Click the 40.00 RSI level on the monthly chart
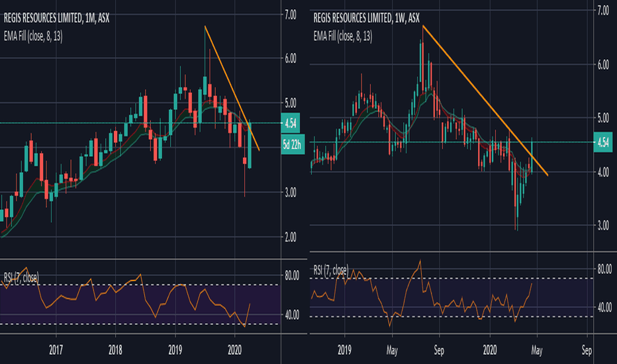The image size is (617, 364). pyautogui.click(x=291, y=315)
